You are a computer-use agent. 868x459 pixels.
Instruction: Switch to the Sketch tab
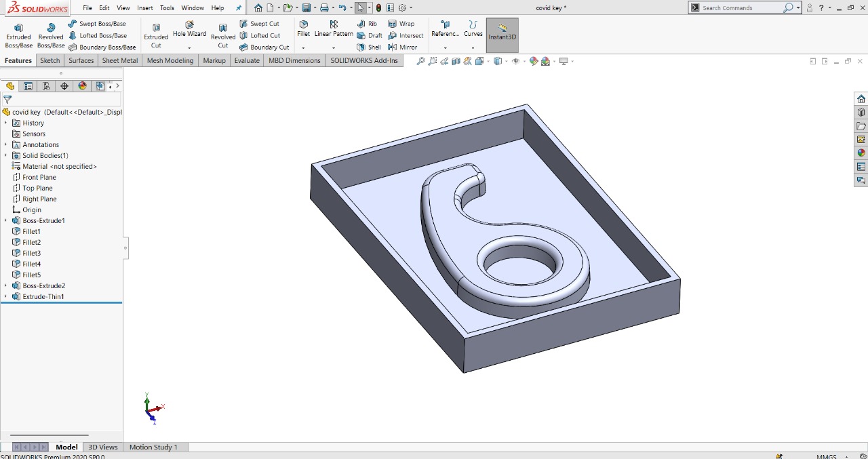(50, 60)
